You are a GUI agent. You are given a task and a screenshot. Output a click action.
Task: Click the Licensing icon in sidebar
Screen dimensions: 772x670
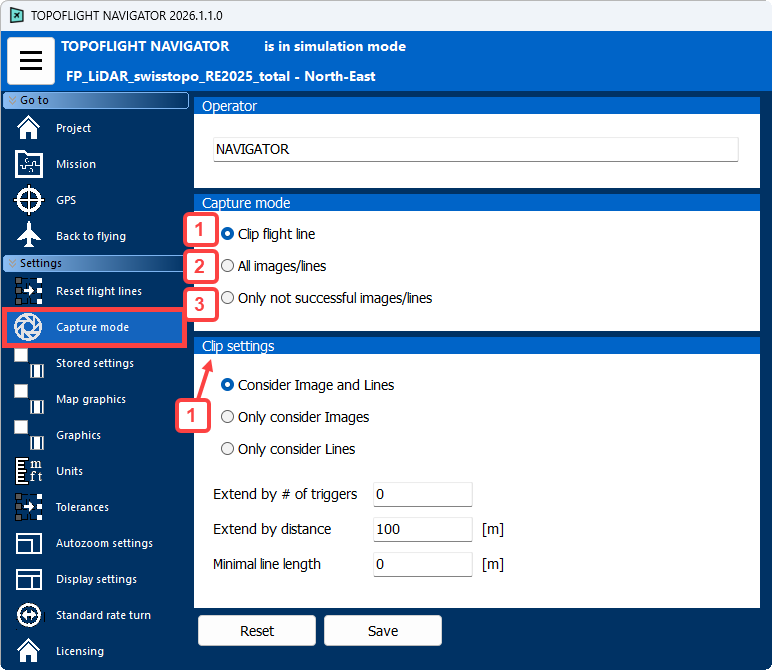pyautogui.click(x=29, y=651)
